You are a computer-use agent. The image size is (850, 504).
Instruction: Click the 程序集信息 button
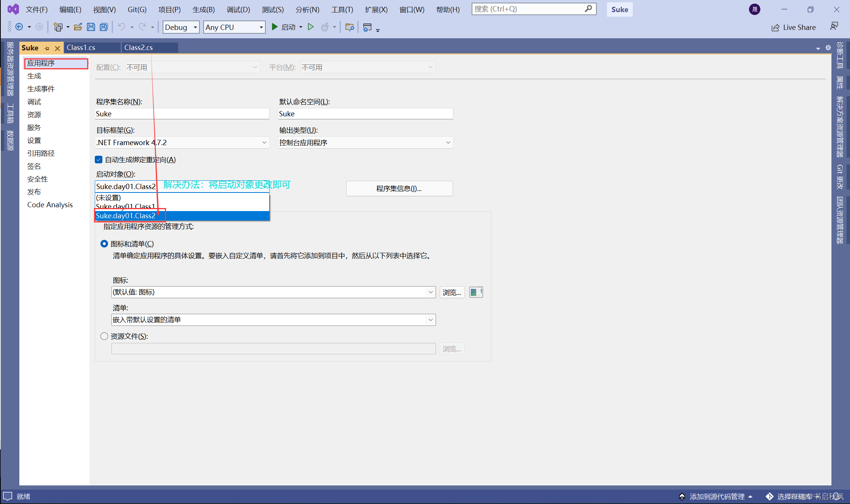click(399, 188)
